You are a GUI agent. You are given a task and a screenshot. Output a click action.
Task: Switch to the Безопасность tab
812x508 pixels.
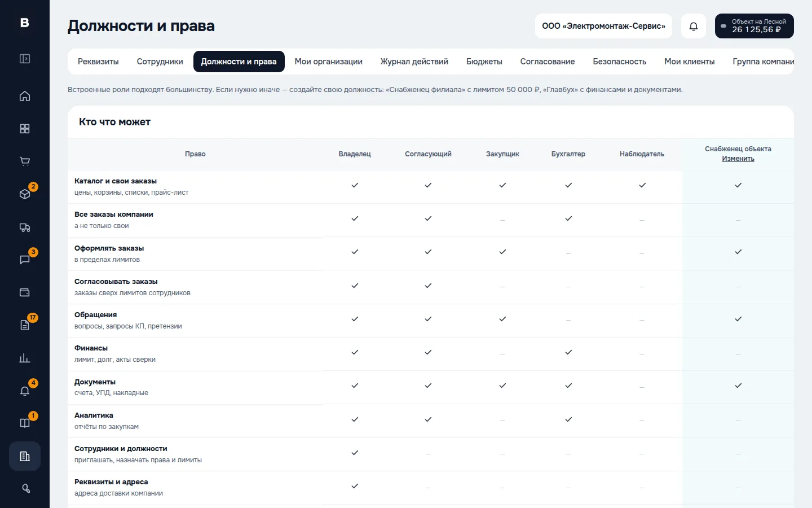(x=620, y=62)
